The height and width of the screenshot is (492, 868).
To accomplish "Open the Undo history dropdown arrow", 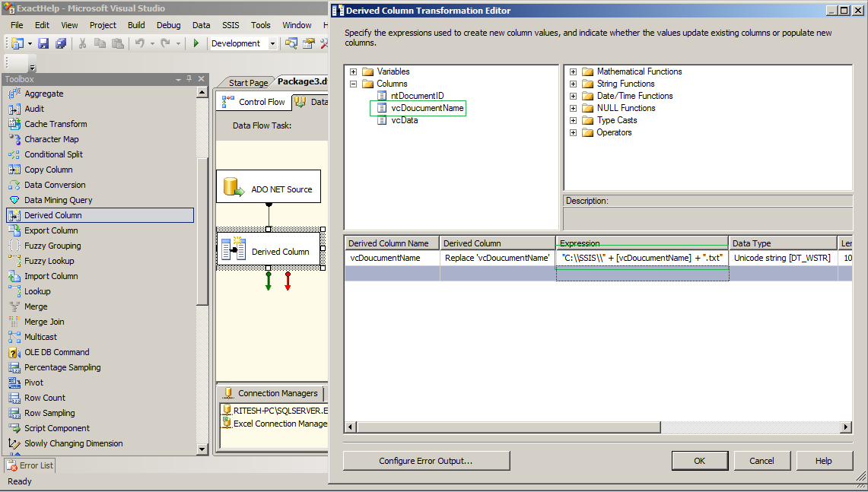I will click(x=151, y=43).
